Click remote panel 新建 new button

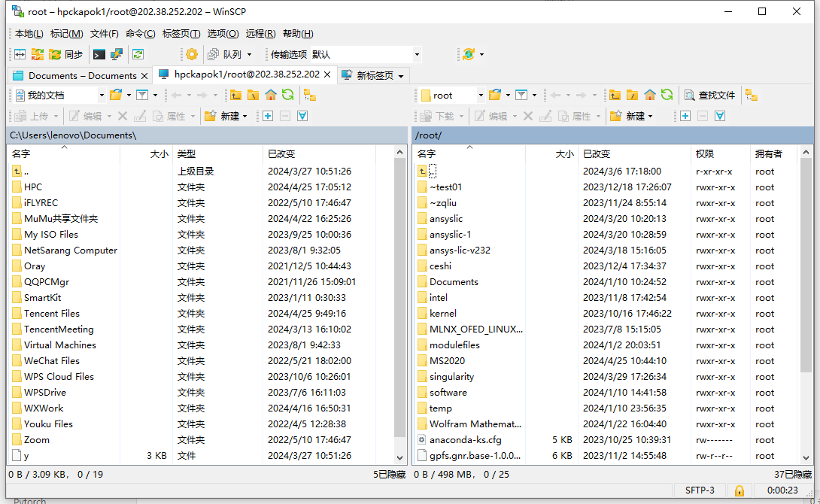[x=631, y=116]
